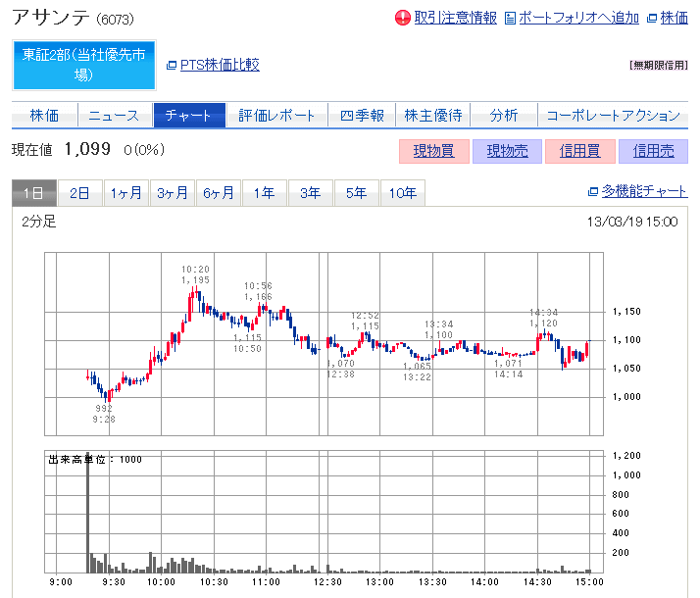This screenshot has height=598, width=700.
Task: Select the コーポレートアクション tab
Action: 613,116
